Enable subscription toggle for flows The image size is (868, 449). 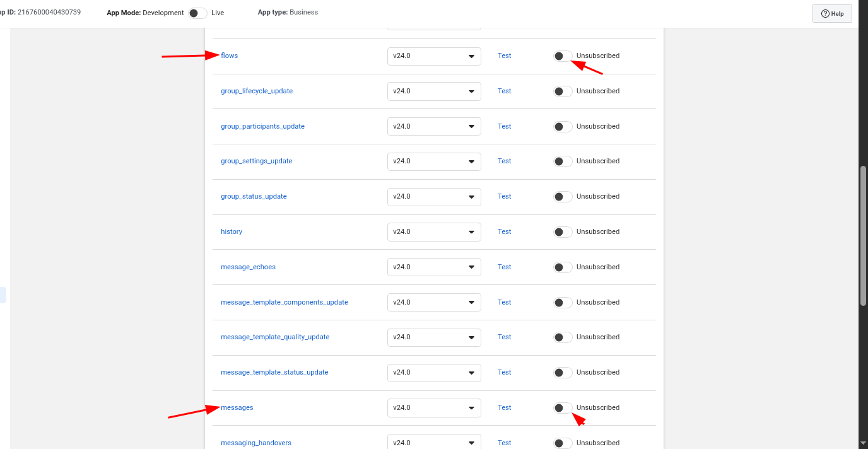563,56
